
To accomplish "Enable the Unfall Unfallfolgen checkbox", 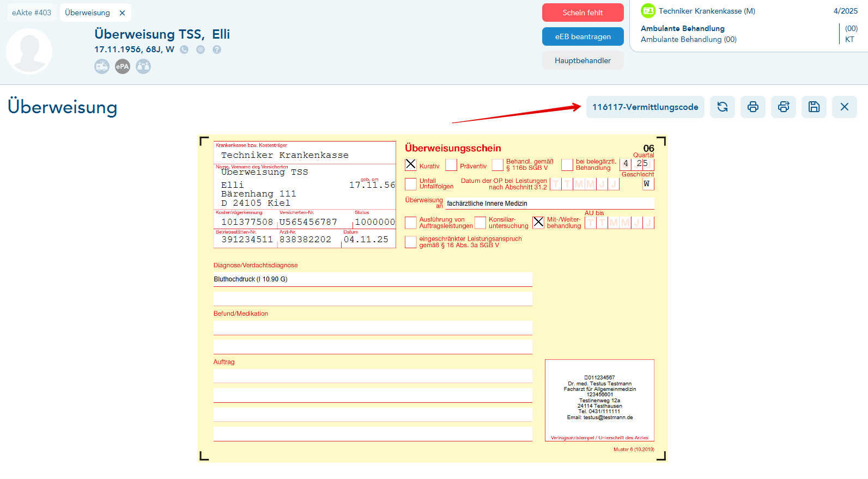I will [x=411, y=183].
